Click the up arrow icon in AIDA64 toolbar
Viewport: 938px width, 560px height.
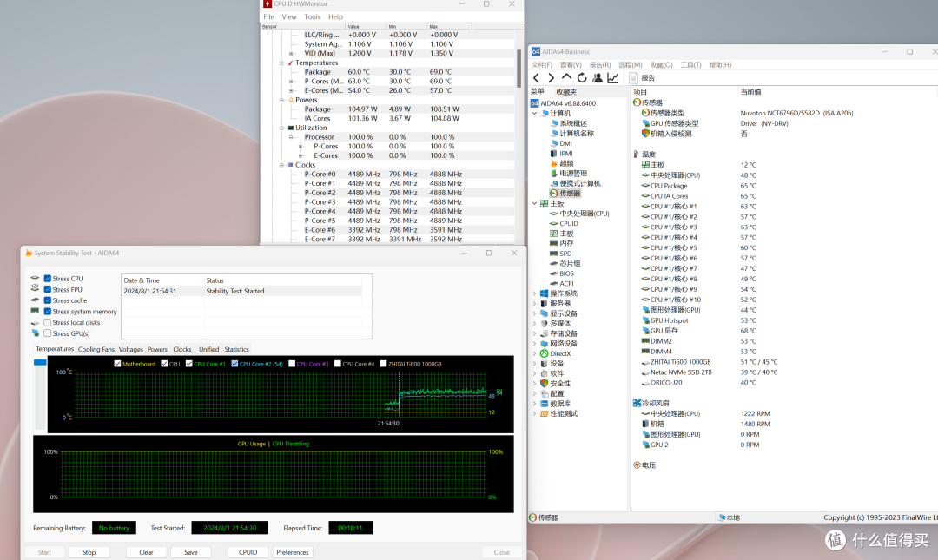tap(566, 77)
